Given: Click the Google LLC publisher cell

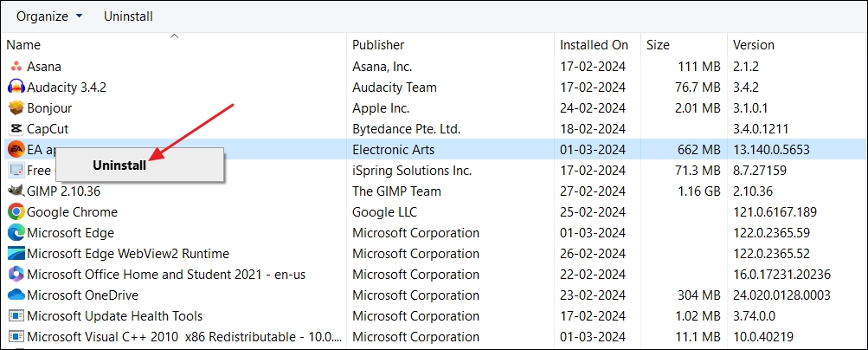Looking at the screenshot, I should point(385,212).
